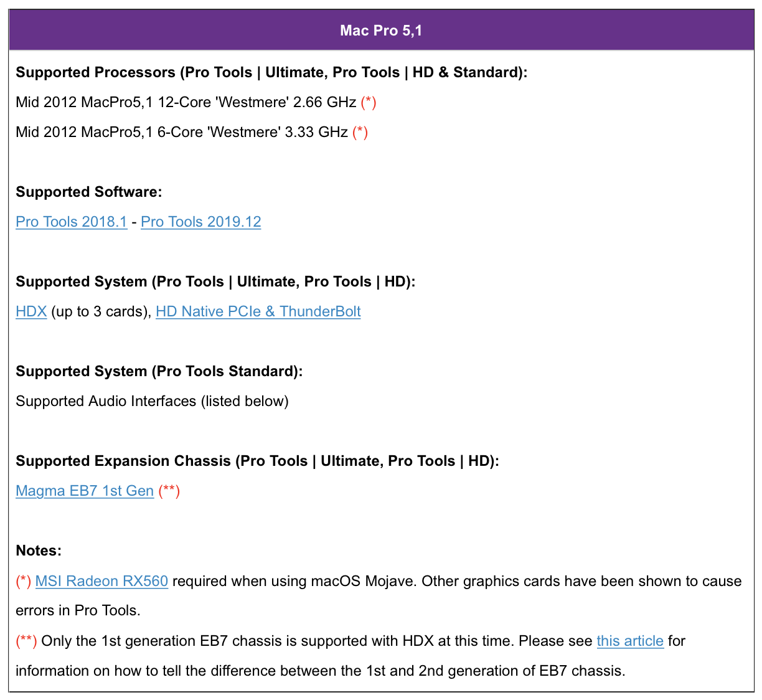This screenshot has width=762, height=700.
Task: Click the Supported Audio Interfaces text
Action: (152, 401)
